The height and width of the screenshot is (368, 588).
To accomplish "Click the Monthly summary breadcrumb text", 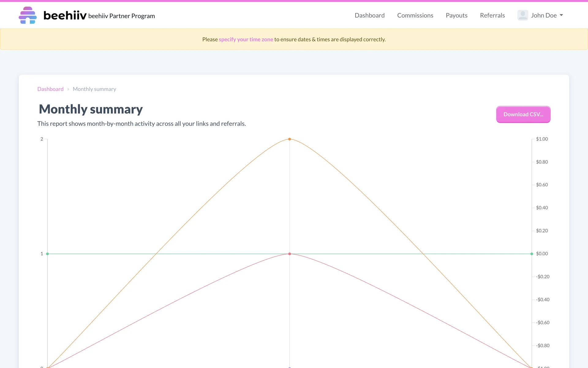I will pyautogui.click(x=94, y=89).
